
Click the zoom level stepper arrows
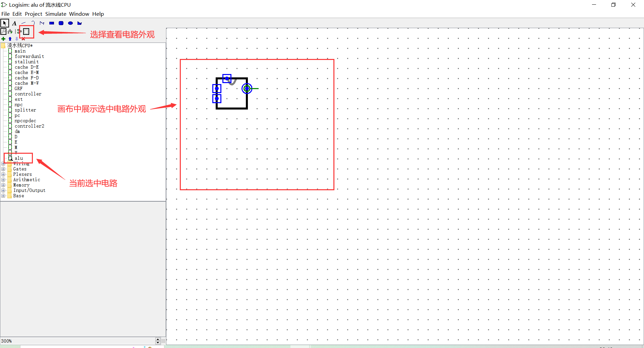pyautogui.click(x=158, y=341)
